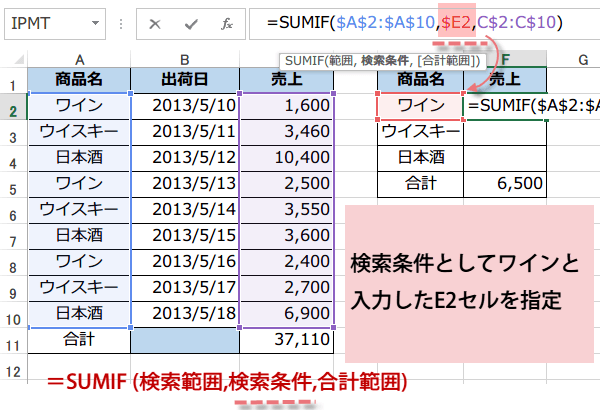Screen dimensions: 600x410
Task: Click the [合計範囲] argument in the tooltip
Action: 446,61
